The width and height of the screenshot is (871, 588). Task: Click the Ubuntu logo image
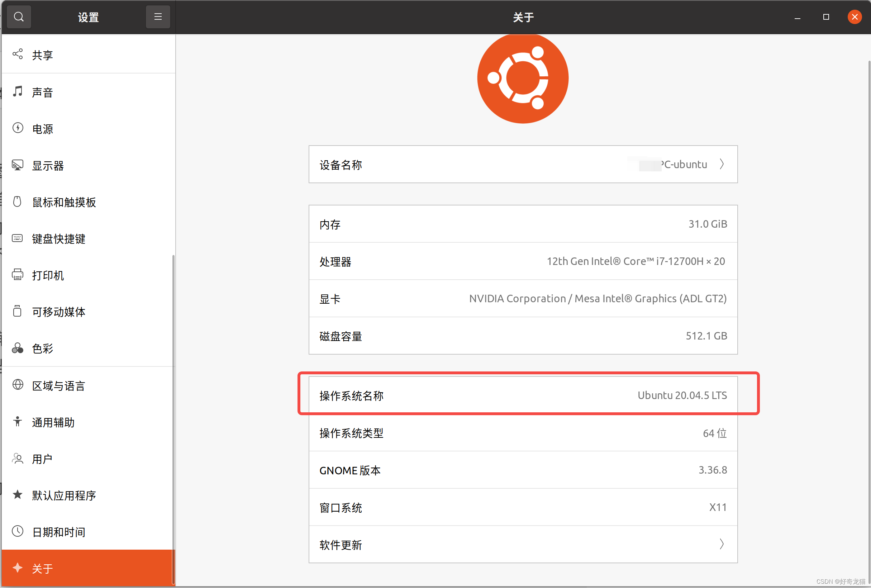click(523, 78)
